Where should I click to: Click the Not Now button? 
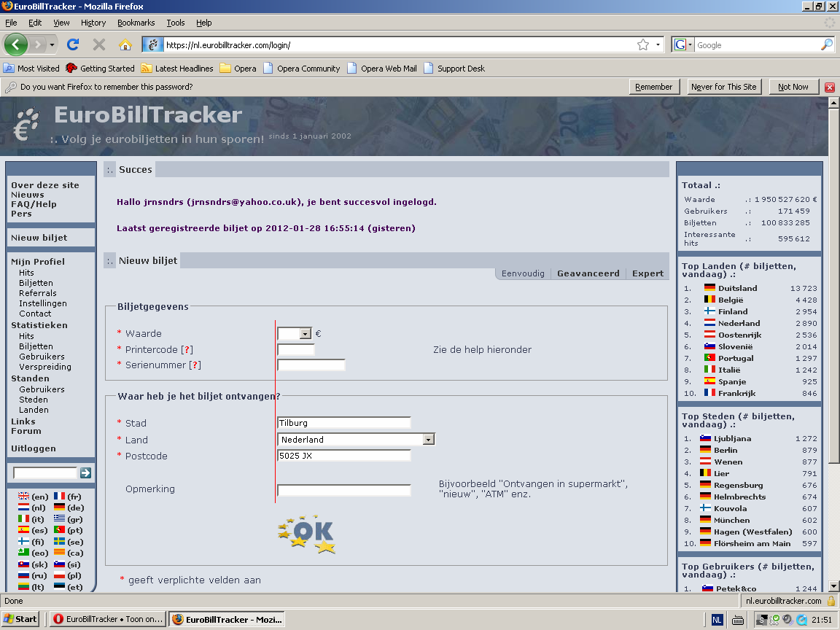click(793, 87)
